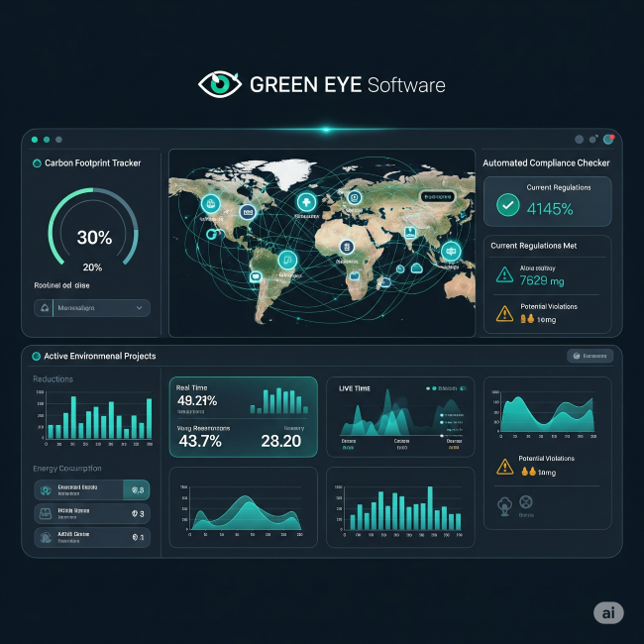This screenshot has height=644, width=644.
Task: Click the book icon in second energy row
Action: click(46, 513)
